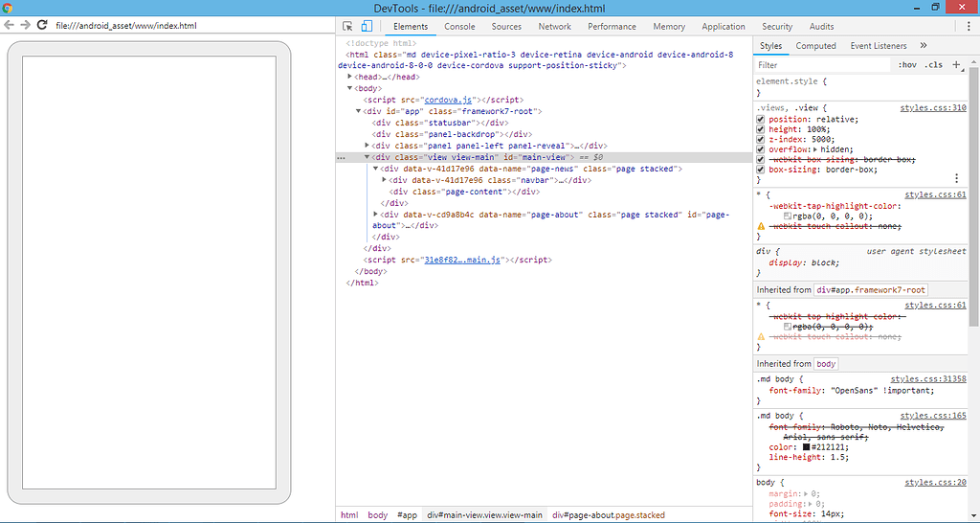
Task: Open styles.css:31358 source link
Action: (928, 378)
